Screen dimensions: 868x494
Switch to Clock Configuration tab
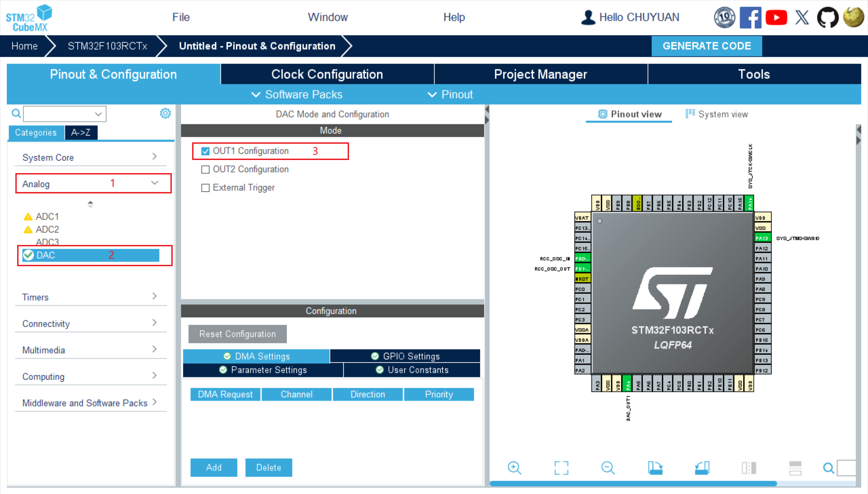tap(327, 74)
